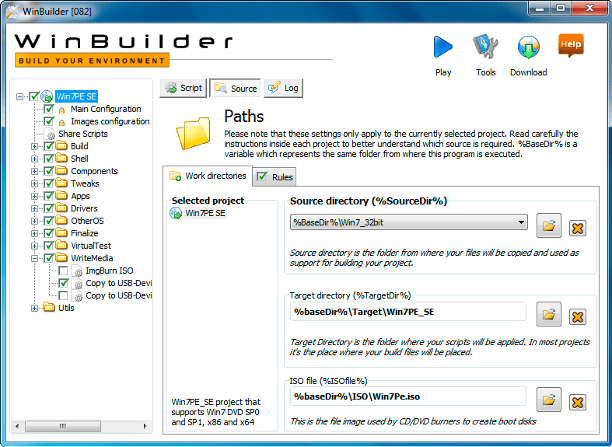Click the Finalize folder icon

61,233
